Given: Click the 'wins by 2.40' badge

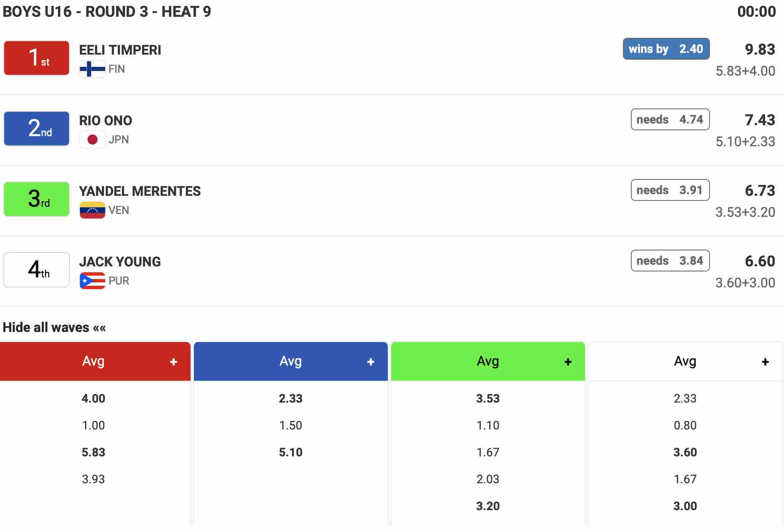Looking at the screenshot, I should (666, 49).
